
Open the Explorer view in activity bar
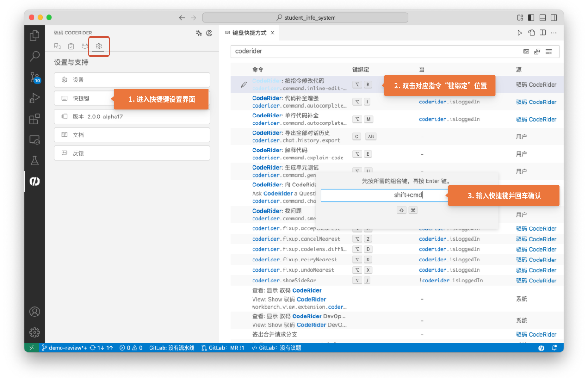pyautogui.click(x=34, y=35)
